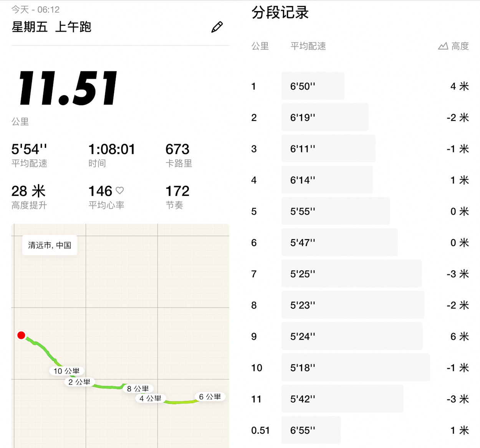Screen dimensions: 480x448
Task: Select the 8 公里 map marker
Action: pyautogui.click(x=138, y=388)
